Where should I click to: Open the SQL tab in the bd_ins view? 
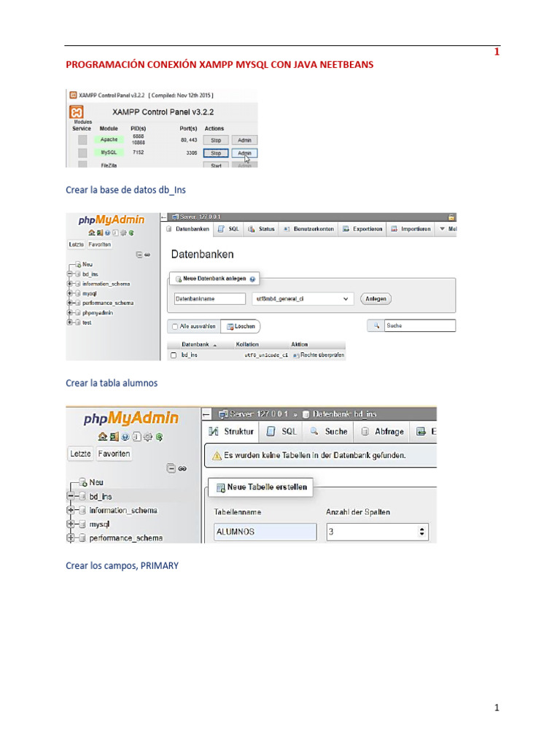[281, 431]
